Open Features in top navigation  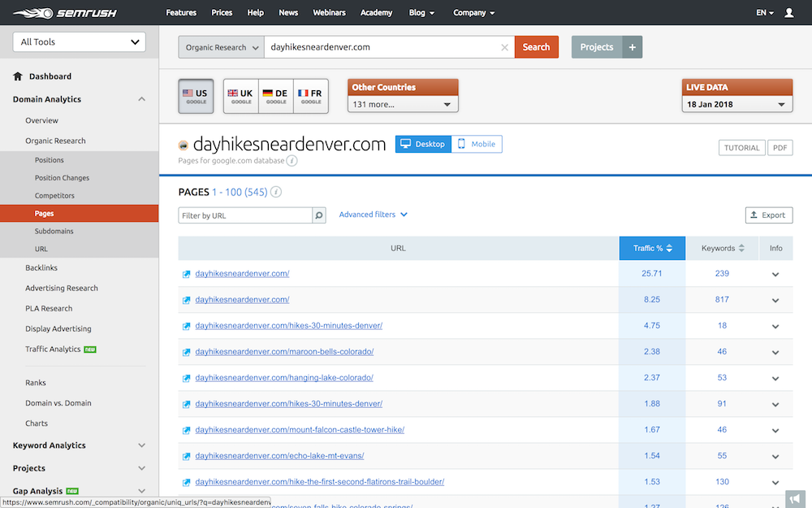[181, 13]
